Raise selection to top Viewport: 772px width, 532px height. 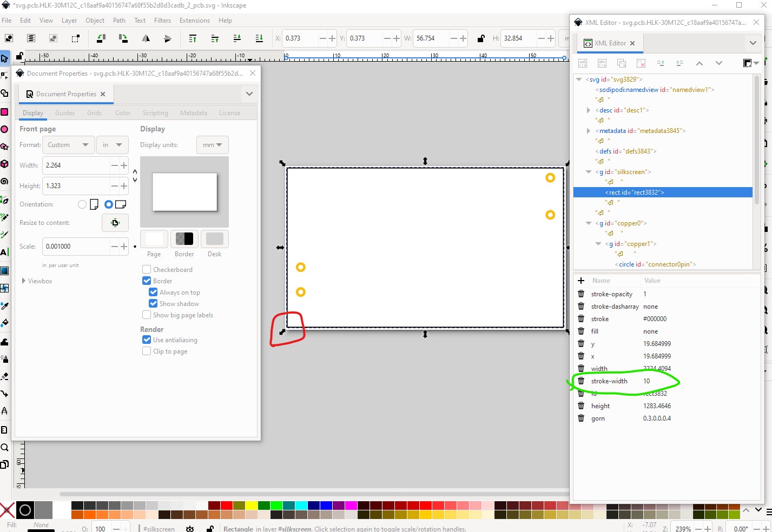193,38
